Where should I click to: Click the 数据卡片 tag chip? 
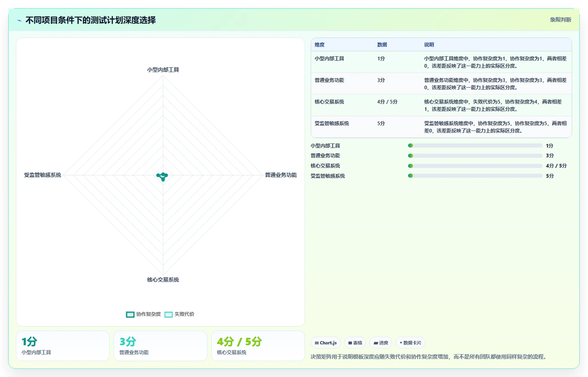point(410,343)
